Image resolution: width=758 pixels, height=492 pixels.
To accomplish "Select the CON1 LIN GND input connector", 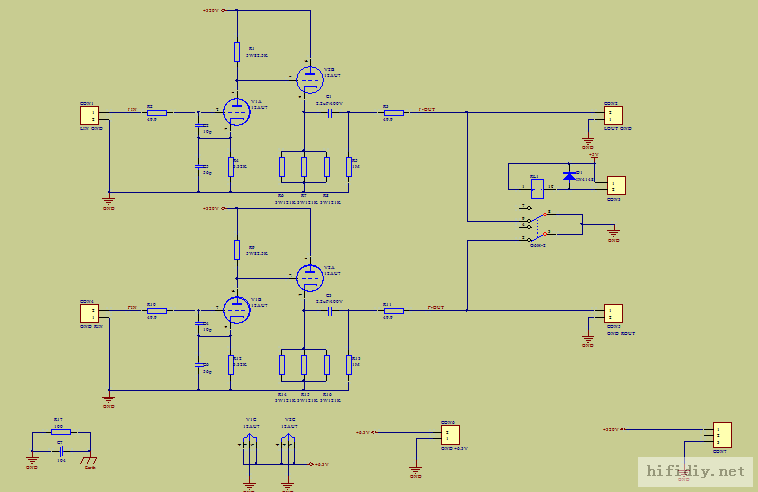I will point(89,116).
